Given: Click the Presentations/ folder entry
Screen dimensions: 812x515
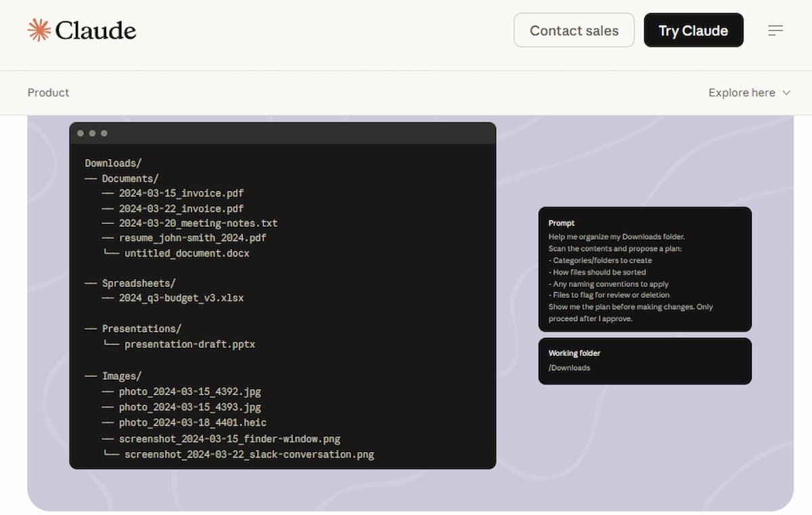Looking at the screenshot, I should click(141, 328).
